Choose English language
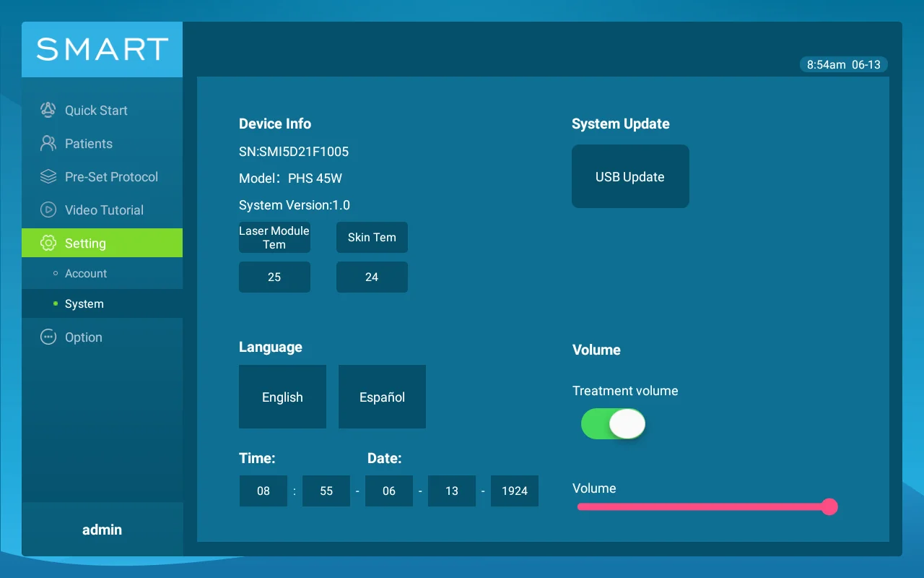The image size is (924, 578). click(282, 397)
